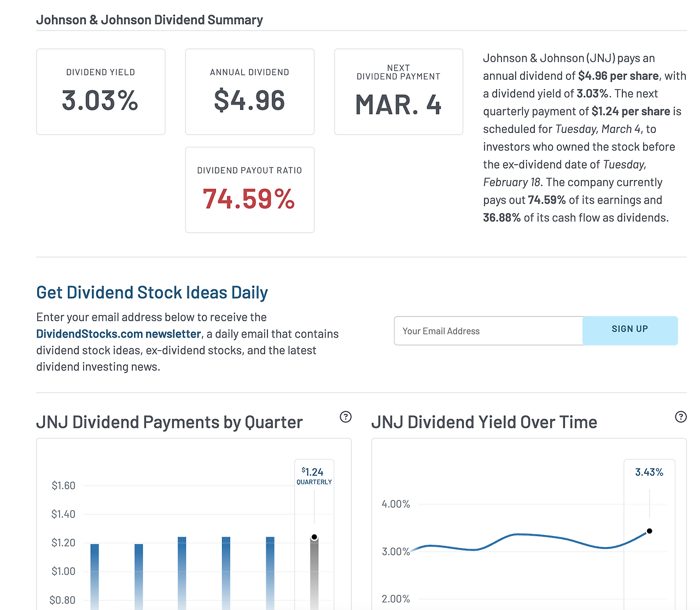Click the JNJ Dividend Payments by Quarter title

[x=169, y=422]
